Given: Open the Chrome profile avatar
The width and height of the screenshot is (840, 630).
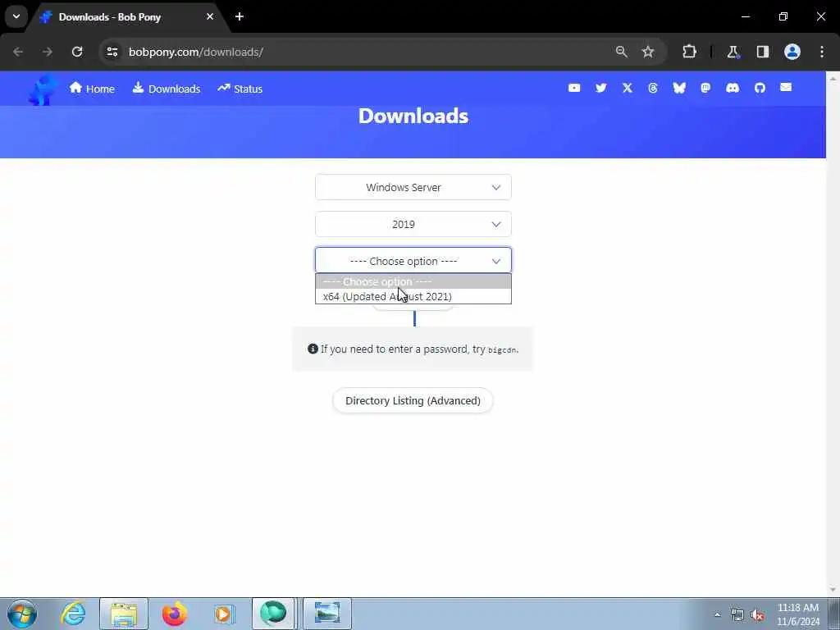Looking at the screenshot, I should pos(792,52).
